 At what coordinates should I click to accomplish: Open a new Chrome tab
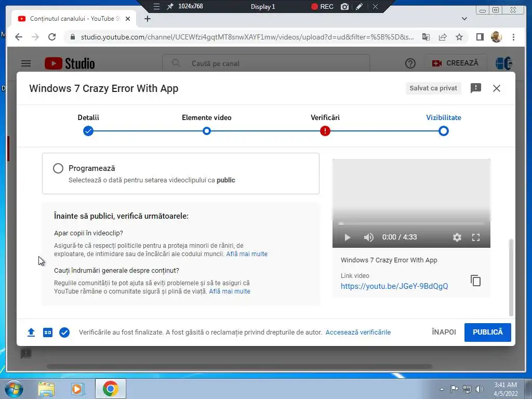[x=147, y=19]
